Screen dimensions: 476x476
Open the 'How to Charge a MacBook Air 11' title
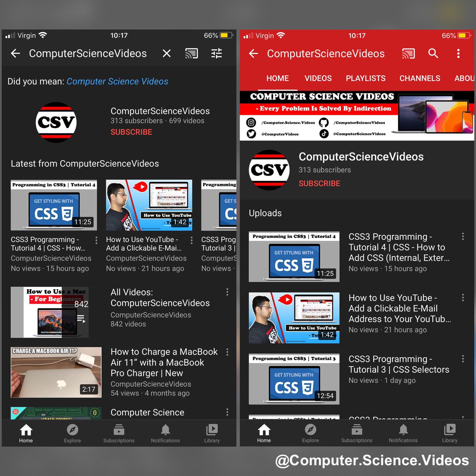[x=164, y=363]
